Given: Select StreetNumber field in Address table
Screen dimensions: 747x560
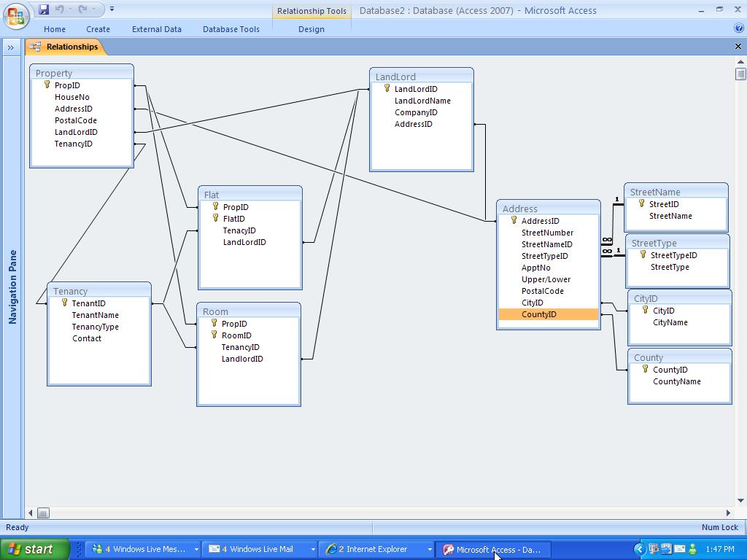Looking at the screenshot, I should pos(547,233).
